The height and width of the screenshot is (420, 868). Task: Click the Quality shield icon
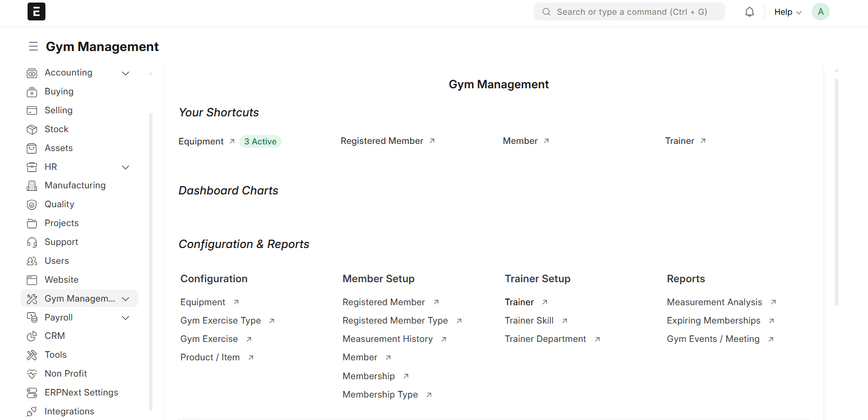pos(32,205)
